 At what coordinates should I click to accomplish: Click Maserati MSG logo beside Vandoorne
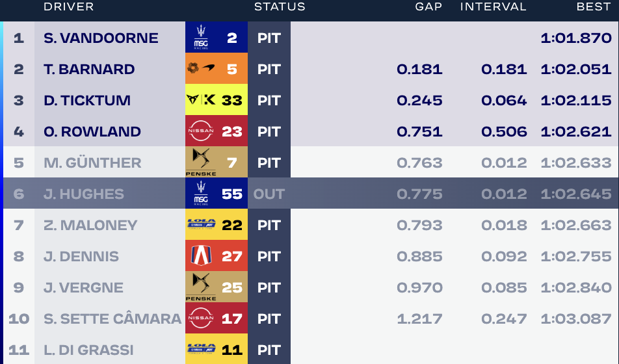[201, 38]
